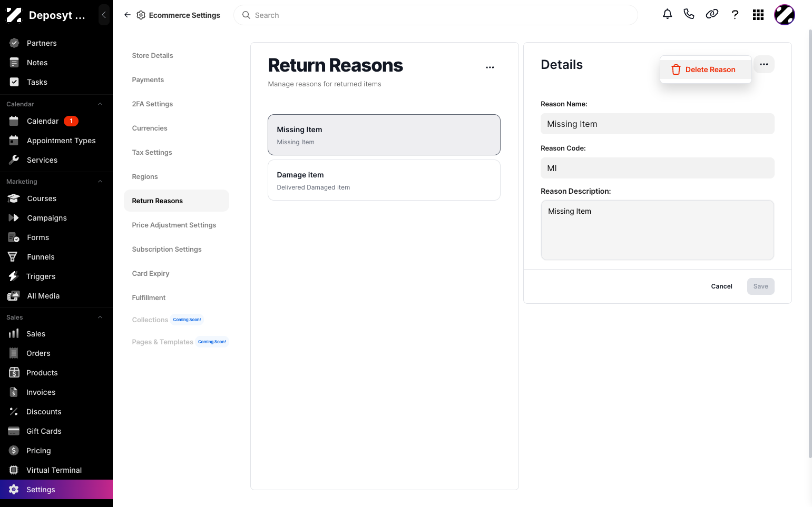The width and height of the screenshot is (812, 507).
Task: Click the Search field
Action: point(436,15)
